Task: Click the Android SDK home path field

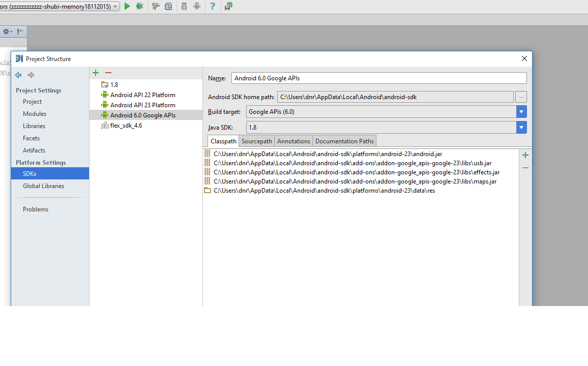Action: (x=395, y=97)
